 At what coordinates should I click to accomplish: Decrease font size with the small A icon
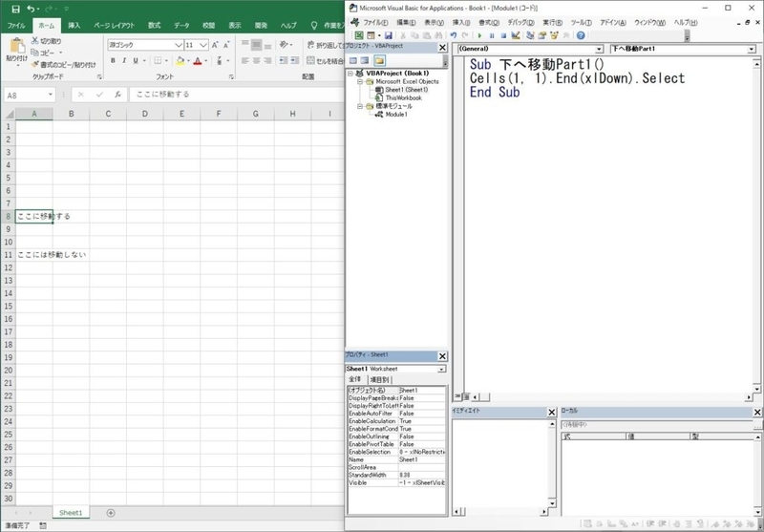coord(226,45)
